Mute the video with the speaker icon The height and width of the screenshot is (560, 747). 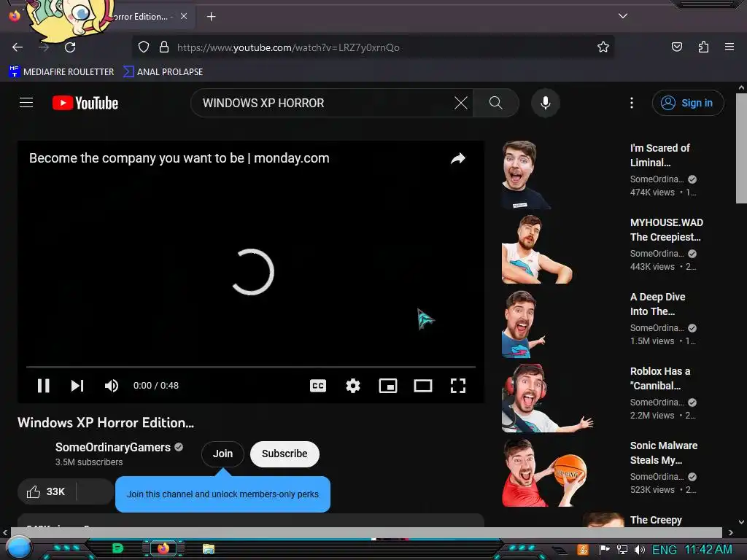pos(112,386)
